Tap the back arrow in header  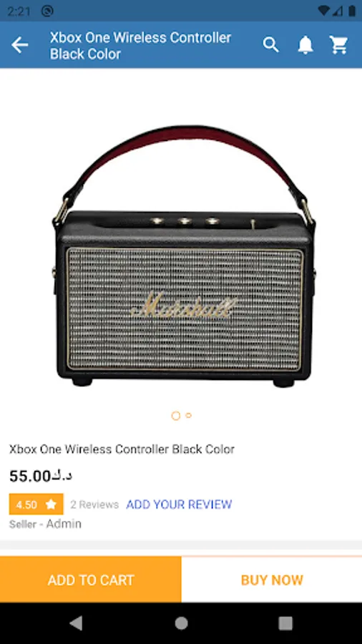20,45
